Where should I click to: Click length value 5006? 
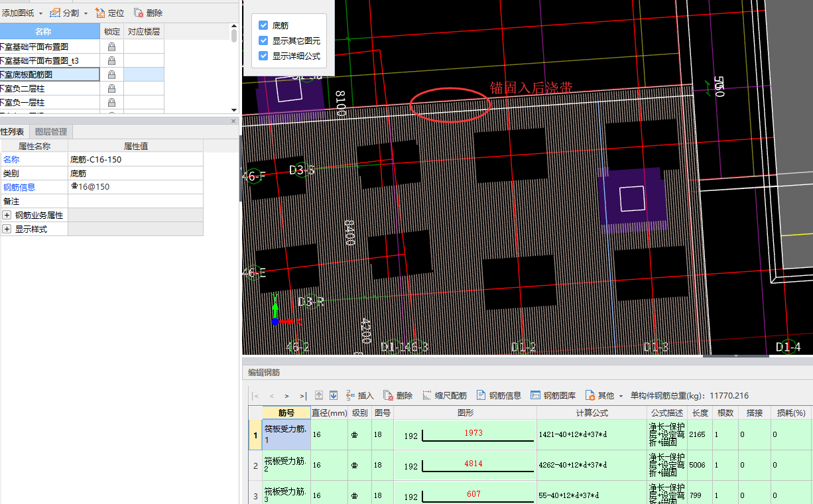tap(697, 466)
